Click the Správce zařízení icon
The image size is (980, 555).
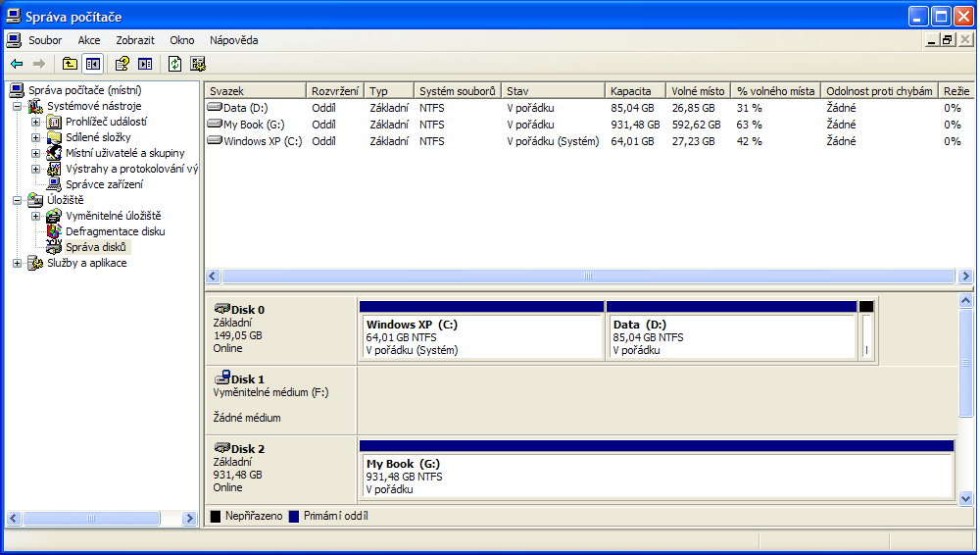point(54,184)
